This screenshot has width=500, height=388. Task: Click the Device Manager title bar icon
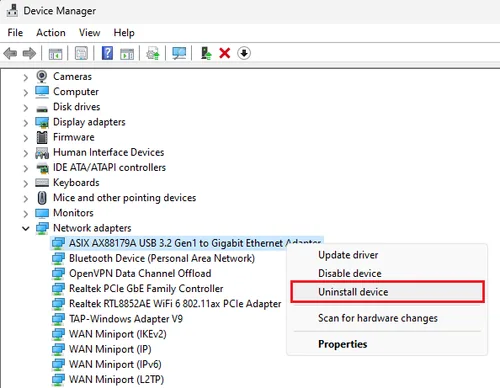pos(12,10)
